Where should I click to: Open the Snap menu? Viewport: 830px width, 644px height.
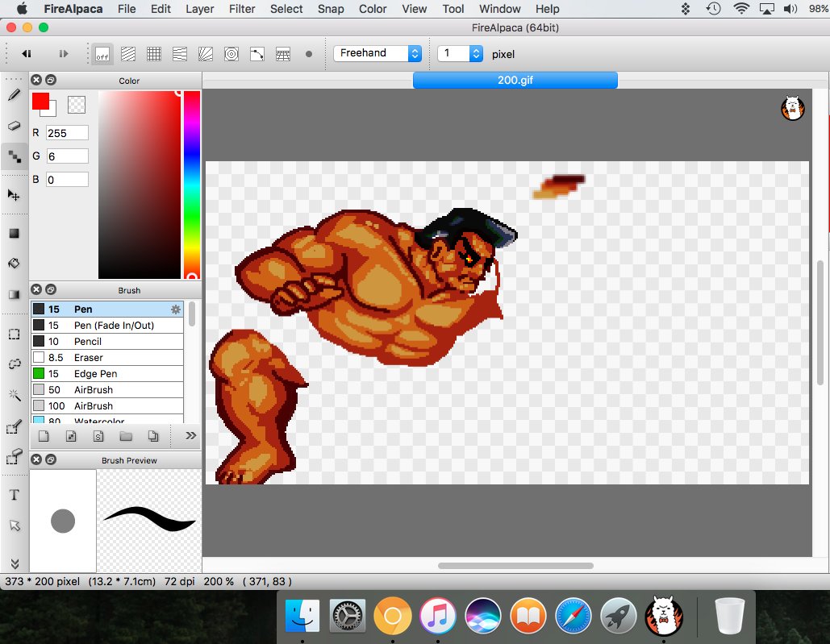pyautogui.click(x=331, y=9)
